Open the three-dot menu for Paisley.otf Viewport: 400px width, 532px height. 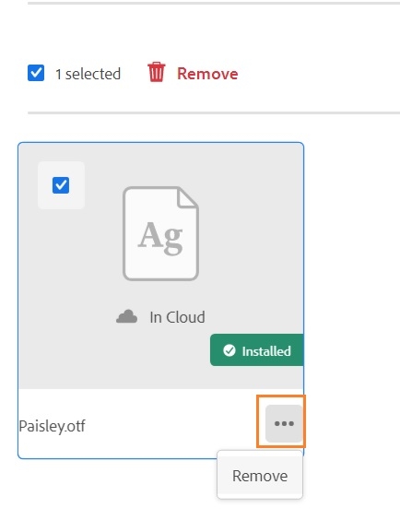pyautogui.click(x=284, y=423)
